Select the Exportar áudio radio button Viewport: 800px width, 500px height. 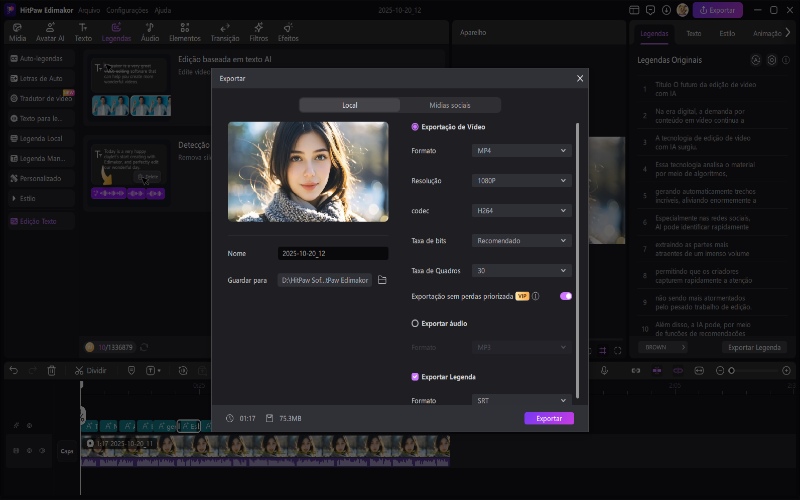pyautogui.click(x=416, y=323)
